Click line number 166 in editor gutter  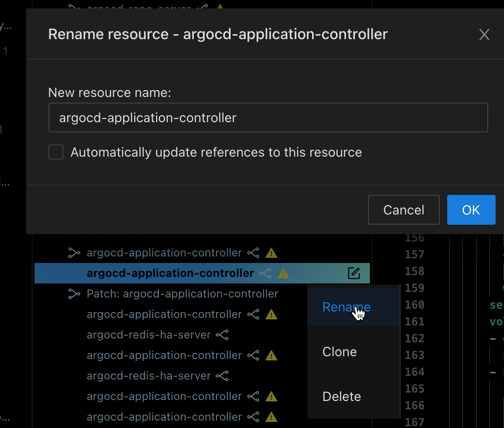415,406
